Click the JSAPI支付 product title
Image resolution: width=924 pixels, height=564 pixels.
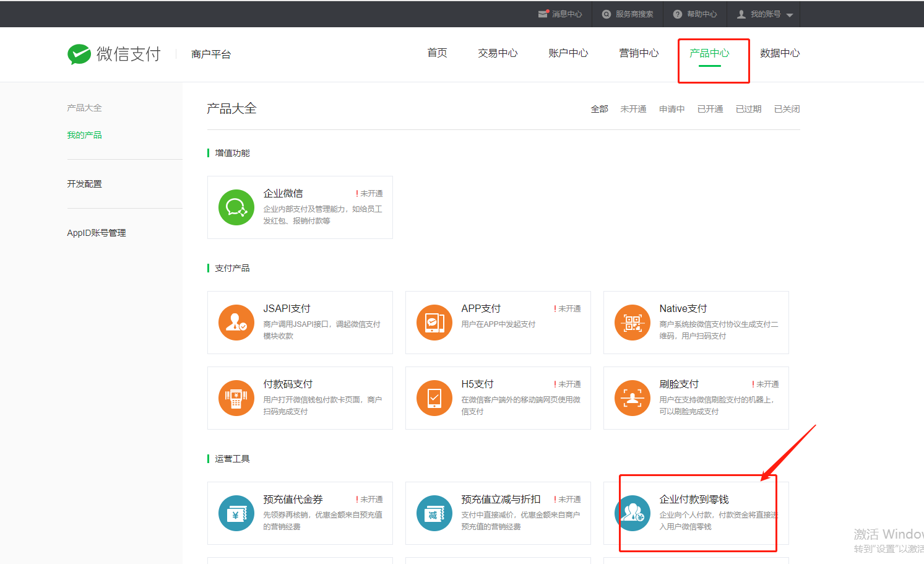[287, 309]
